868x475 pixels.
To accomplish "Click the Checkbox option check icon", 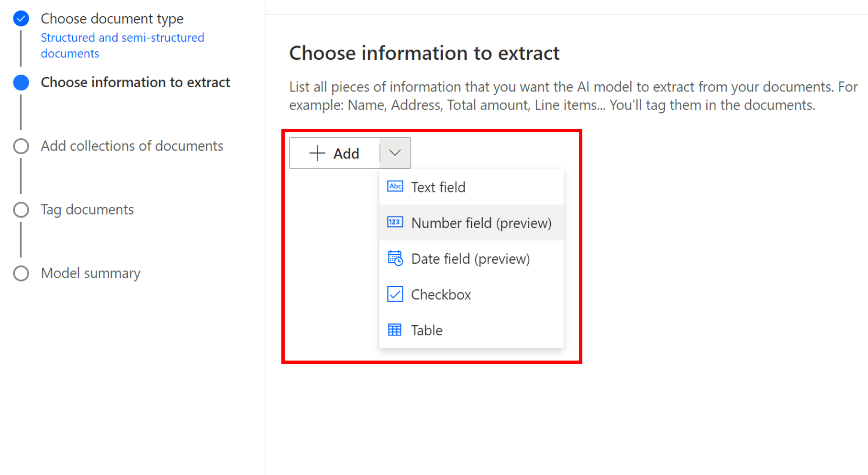I will (x=395, y=294).
